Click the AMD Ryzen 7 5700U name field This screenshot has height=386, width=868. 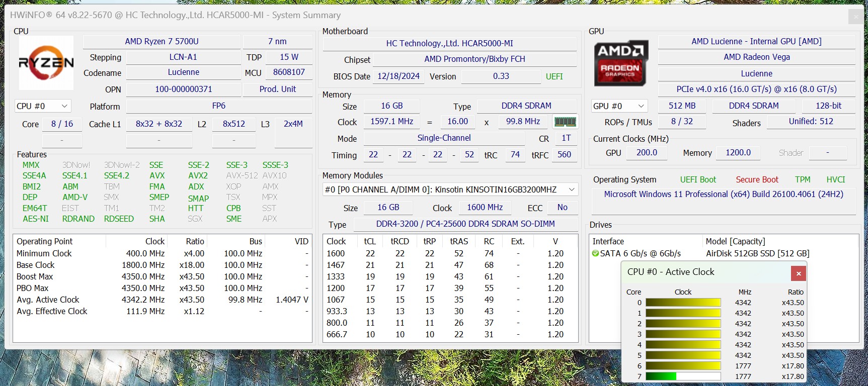[x=162, y=41]
